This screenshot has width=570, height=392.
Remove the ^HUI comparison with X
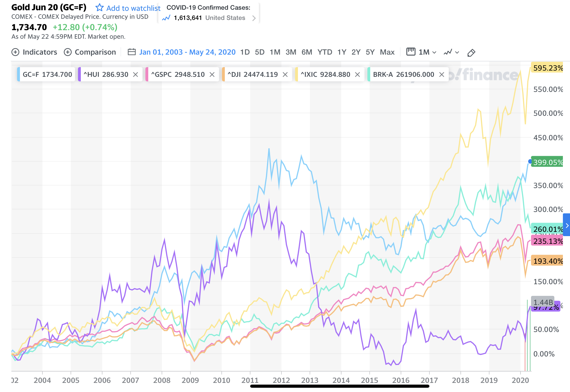click(135, 75)
